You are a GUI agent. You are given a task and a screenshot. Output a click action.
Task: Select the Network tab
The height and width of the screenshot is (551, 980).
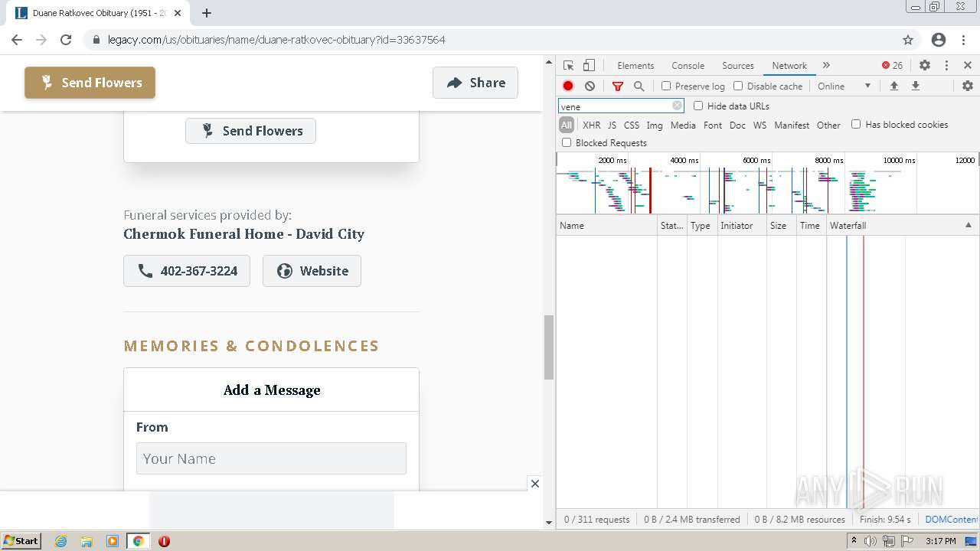[x=789, y=66]
